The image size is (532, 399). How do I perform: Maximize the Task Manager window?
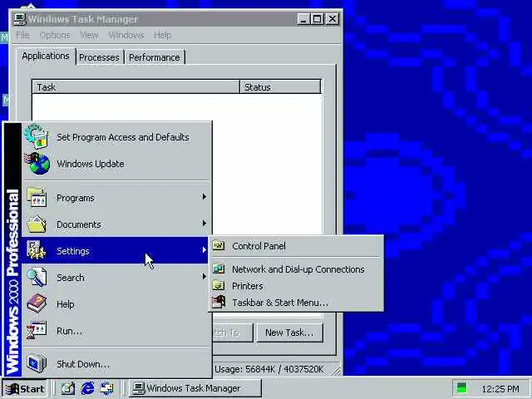tap(318, 19)
